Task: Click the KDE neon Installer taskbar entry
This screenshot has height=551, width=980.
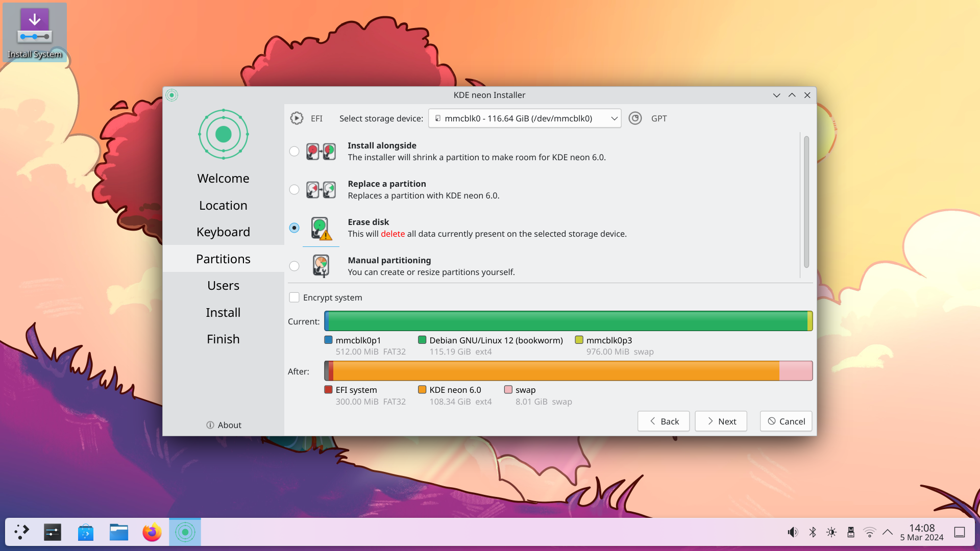Action: (x=185, y=532)
